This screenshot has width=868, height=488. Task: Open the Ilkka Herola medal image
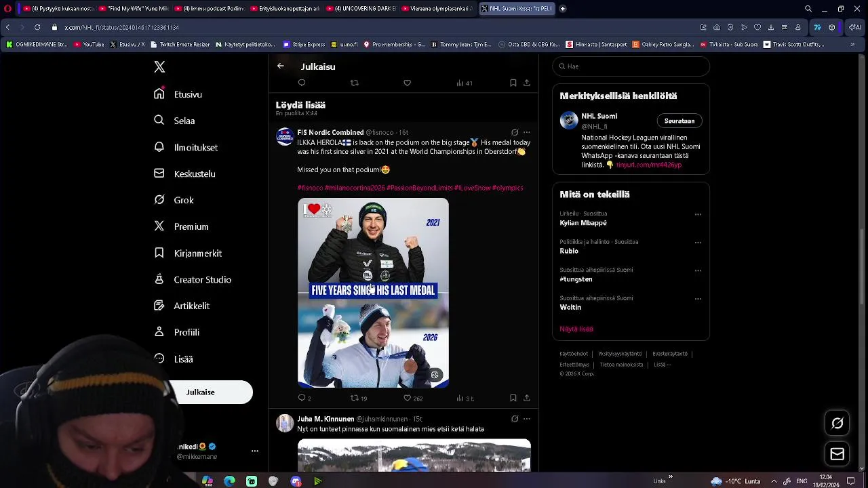point(373,293)
